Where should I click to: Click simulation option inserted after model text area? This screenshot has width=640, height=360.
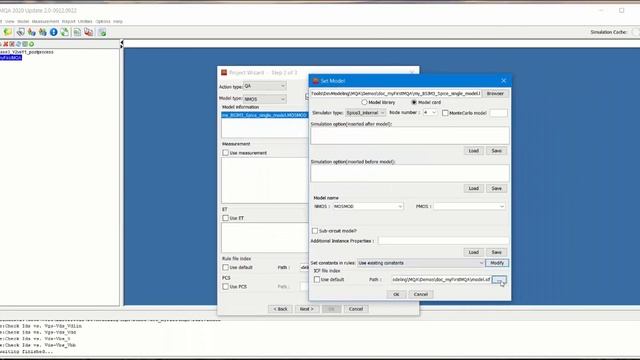point(410,136)
